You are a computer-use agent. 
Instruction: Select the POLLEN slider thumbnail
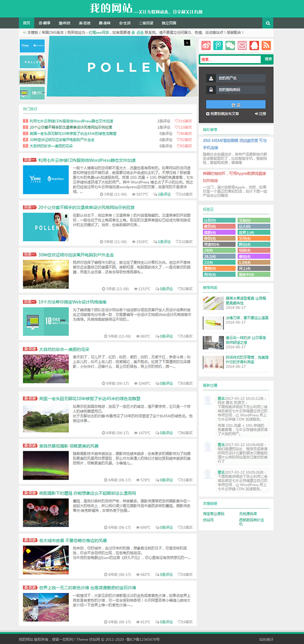click(32, 61)
